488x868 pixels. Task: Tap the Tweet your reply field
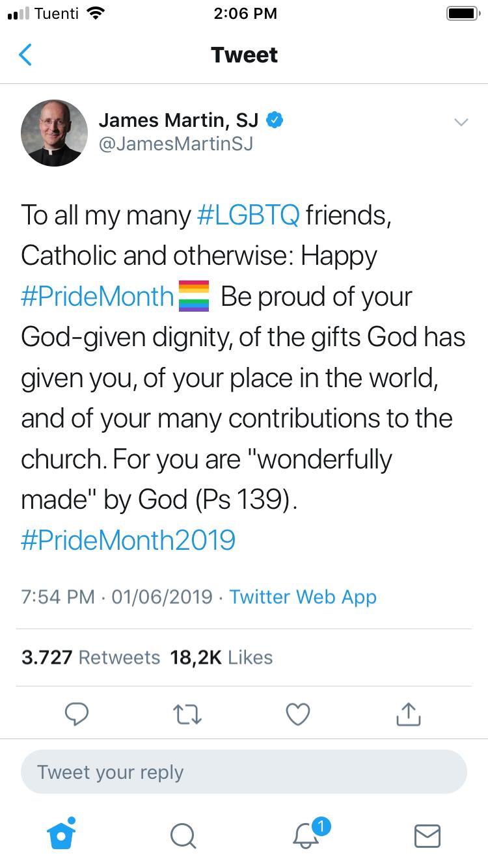(244, 772)
